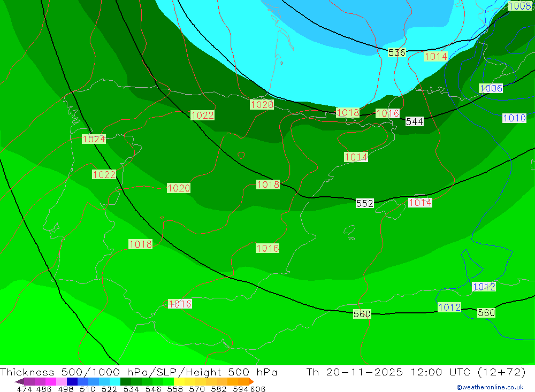
Task: Click the 606 legend value
Action: point(258,389)
